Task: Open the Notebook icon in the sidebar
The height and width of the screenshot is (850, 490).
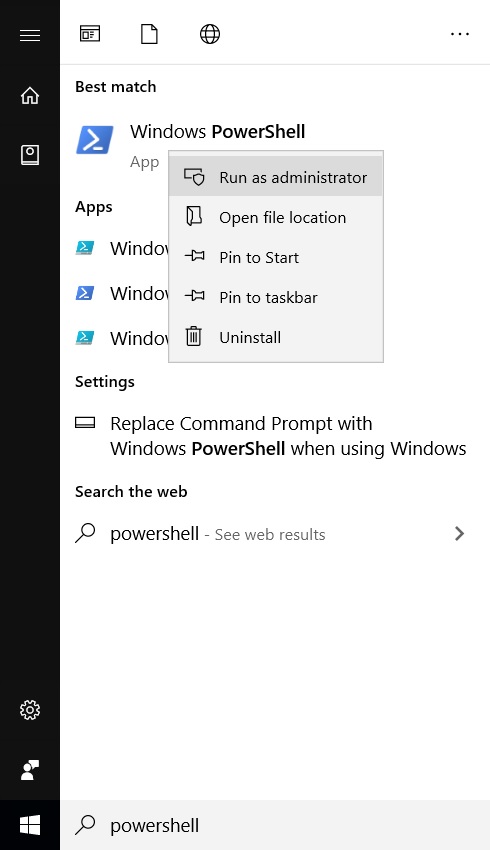Action: click(x=30, y=155)
